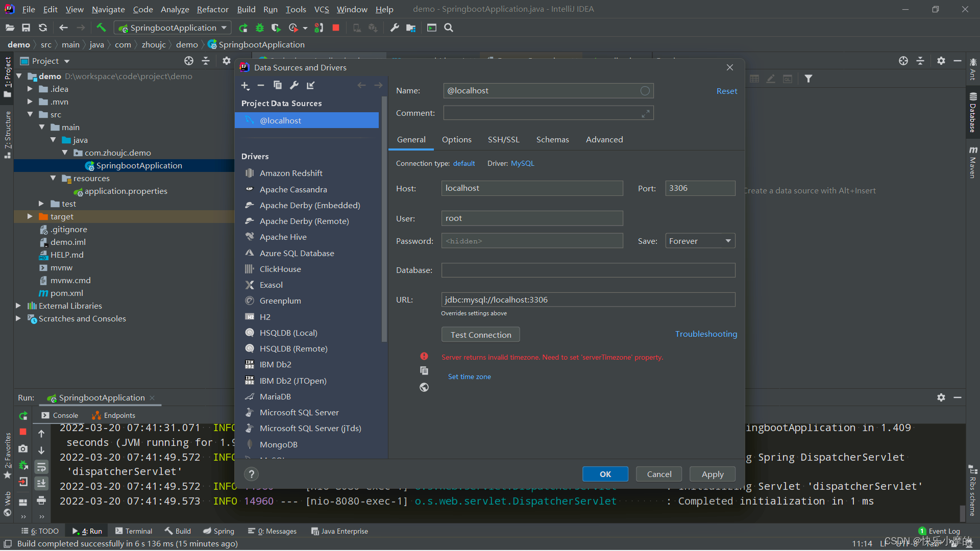Click the Search Everywhere magnifier icon

click(449, 28)
